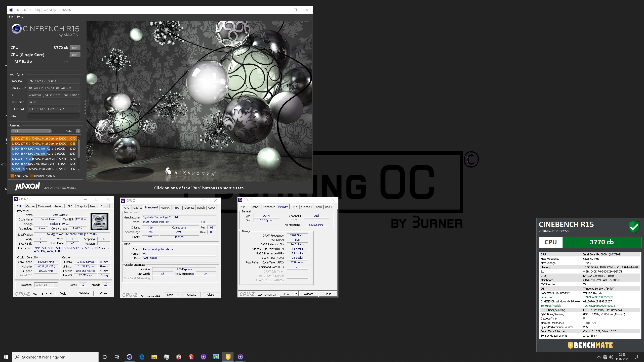
Task: Click the TurboV TL red taskbar icon
Action: click(x=191, y=357)
